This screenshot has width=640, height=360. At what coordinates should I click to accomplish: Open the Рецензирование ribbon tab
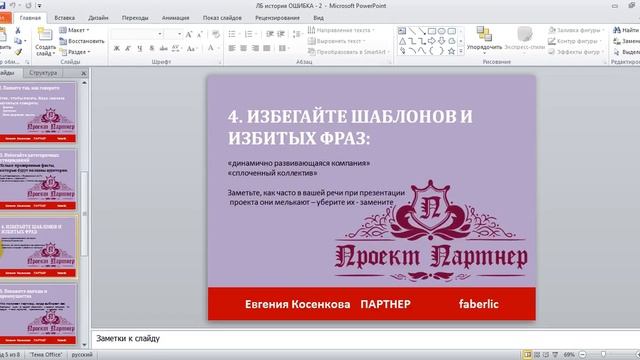[278, 18]
